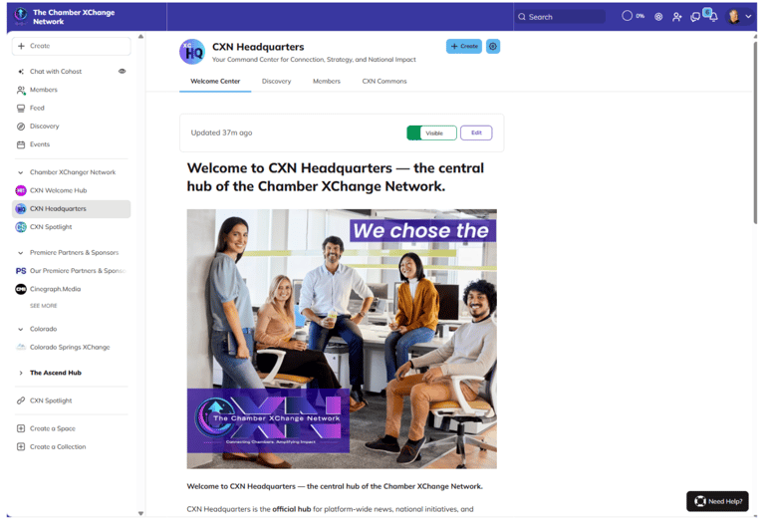Click the main page vertical scrollbar

(x=755, y=133)
